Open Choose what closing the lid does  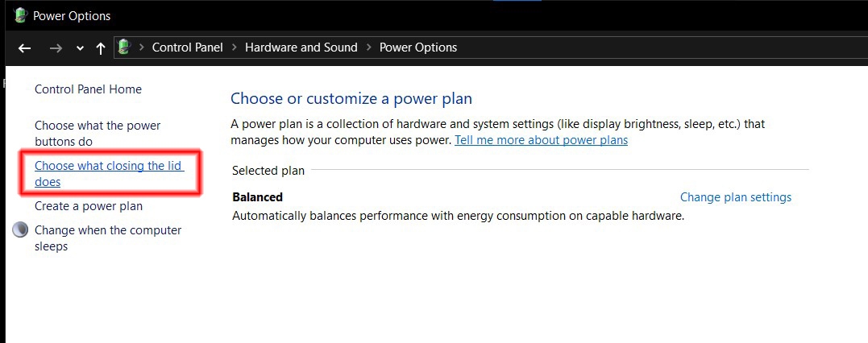pyautogui.click(x=109, y=173)
